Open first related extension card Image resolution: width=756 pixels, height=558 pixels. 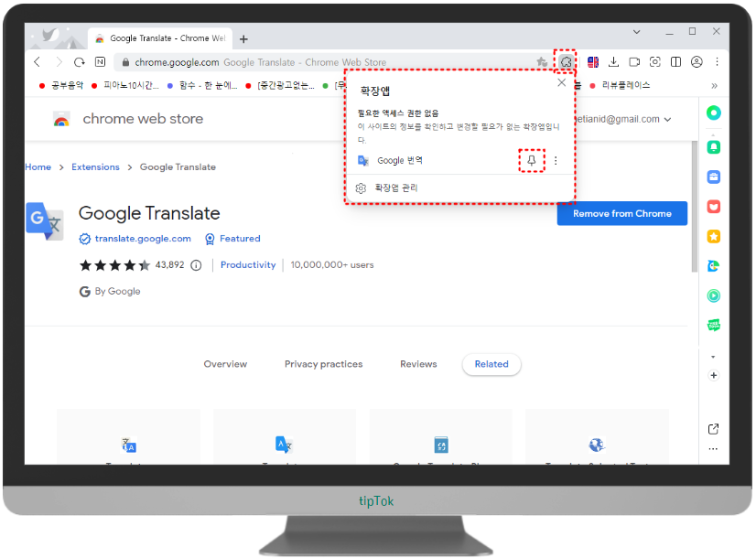[x=128, y=436]
